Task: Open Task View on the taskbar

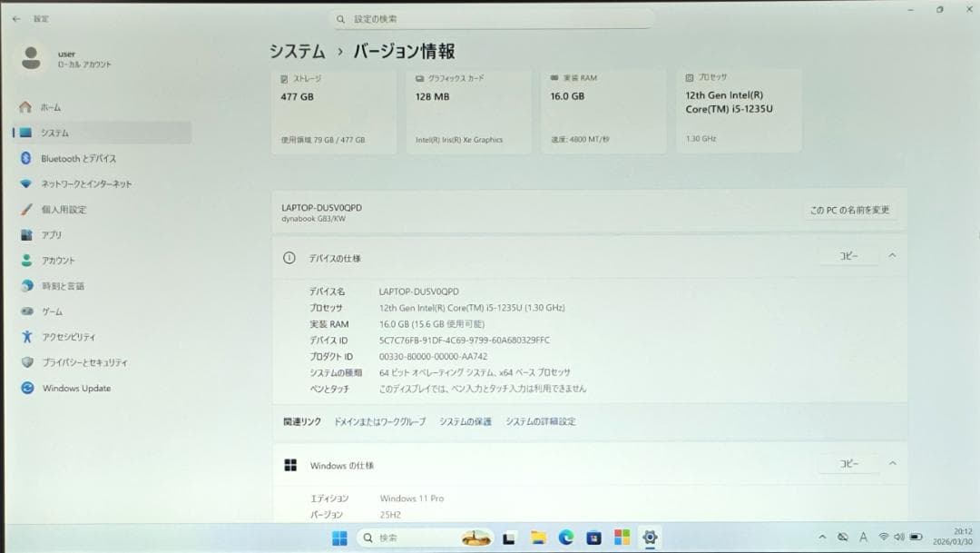Action: coord(509,538)
